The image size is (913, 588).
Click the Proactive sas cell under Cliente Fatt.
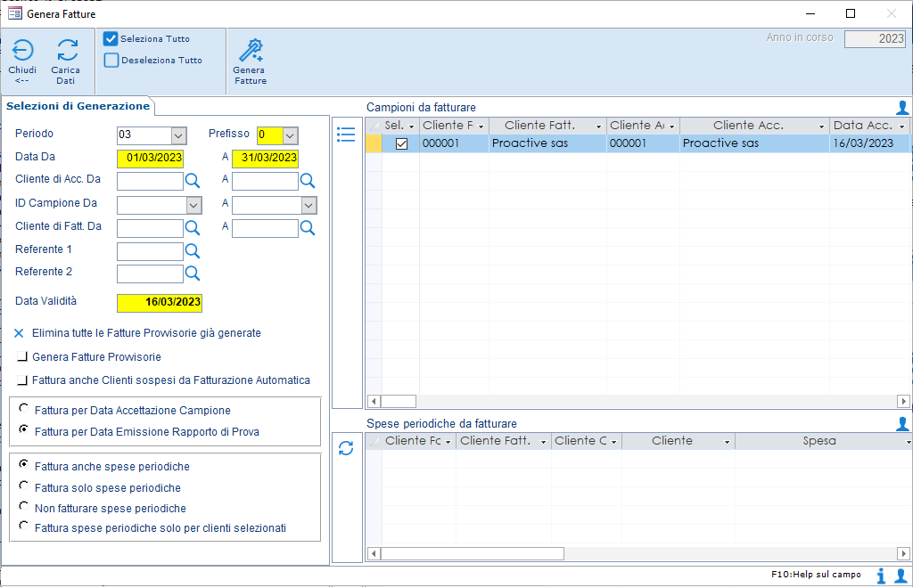coord(547,143)
